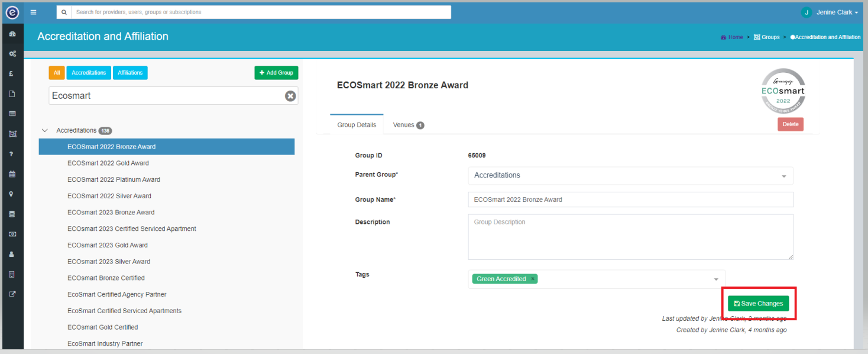Click into the Group Description textarea
The height and width of the screenshot is (354, 868).
tap(630, 237)
